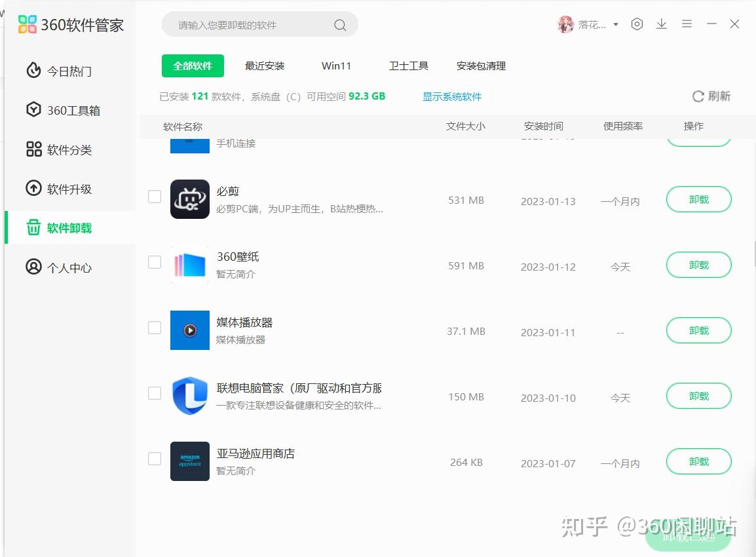Click the 37.1 MB size value

click(x=466, y=332)
